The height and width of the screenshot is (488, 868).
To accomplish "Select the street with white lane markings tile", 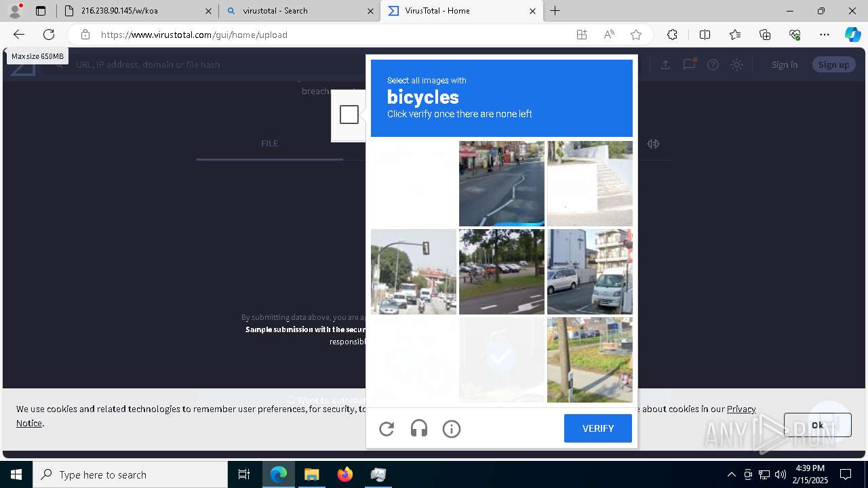I will 502,184.
